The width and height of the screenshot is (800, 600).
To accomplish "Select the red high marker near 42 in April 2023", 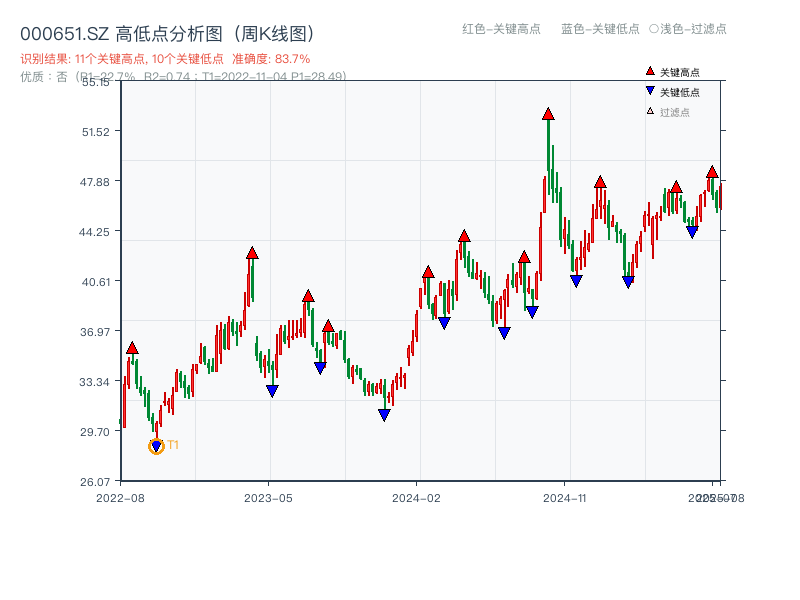I will coord(252,253).
